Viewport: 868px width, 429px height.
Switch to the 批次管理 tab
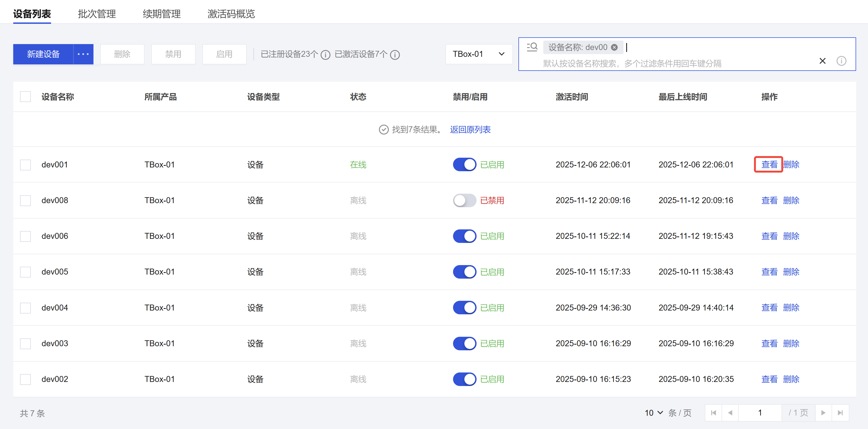coord(97,14)
